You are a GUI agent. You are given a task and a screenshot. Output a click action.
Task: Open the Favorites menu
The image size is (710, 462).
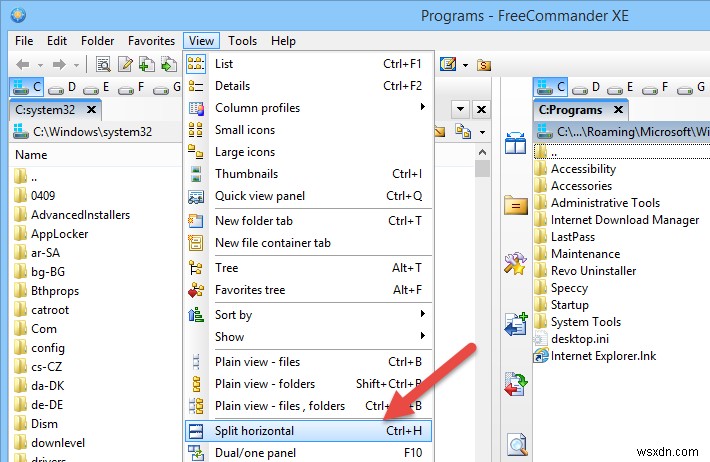[x=151, y=41]
